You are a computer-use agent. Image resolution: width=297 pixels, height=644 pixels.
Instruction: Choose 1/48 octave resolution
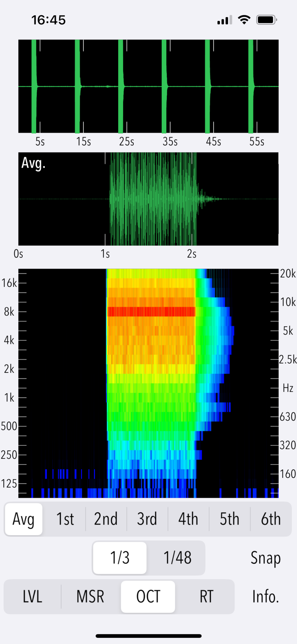point(177,558)
